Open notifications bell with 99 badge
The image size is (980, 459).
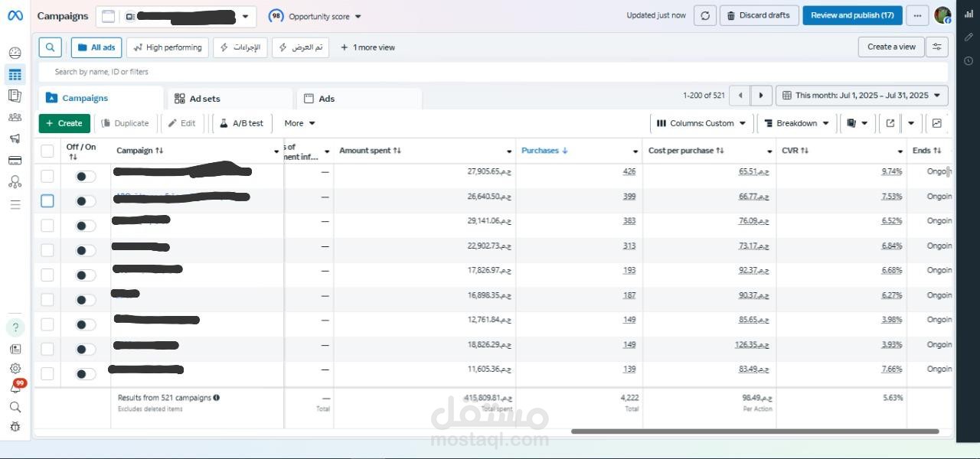(15, 387)
